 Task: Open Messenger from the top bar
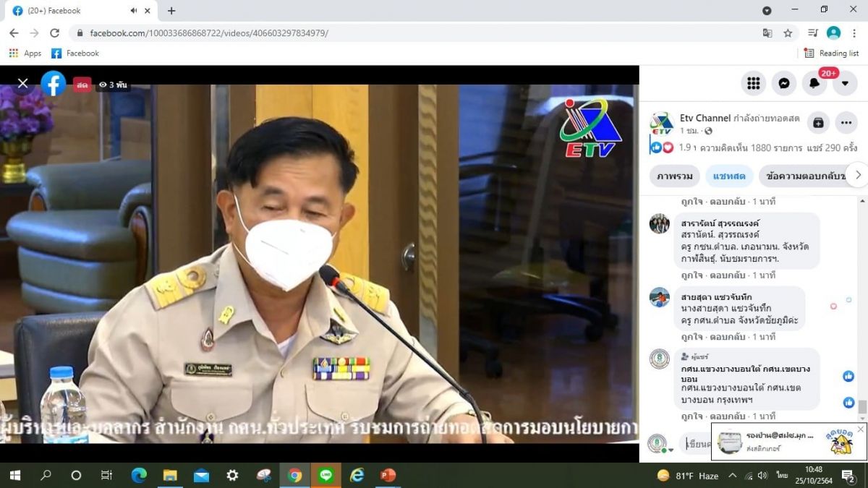[x=784, y=83]
